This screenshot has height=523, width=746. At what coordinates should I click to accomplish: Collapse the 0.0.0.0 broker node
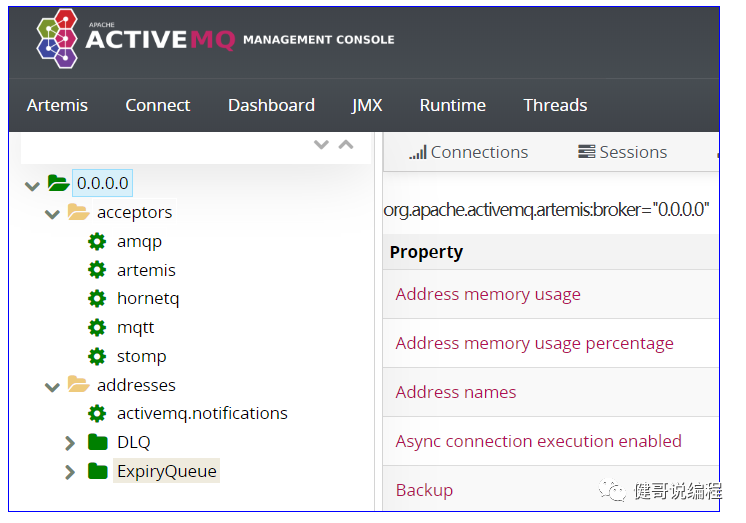pyautogui.click(x=33, y=185)
